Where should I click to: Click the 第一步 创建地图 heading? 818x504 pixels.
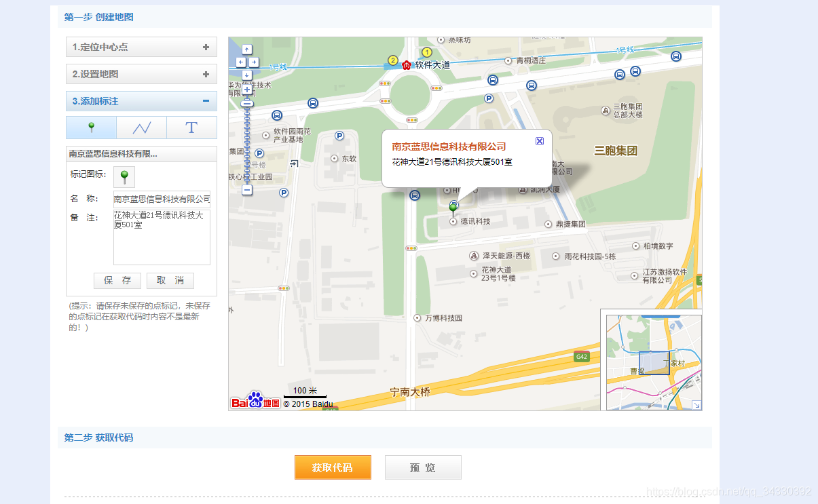tap(99, 18)
